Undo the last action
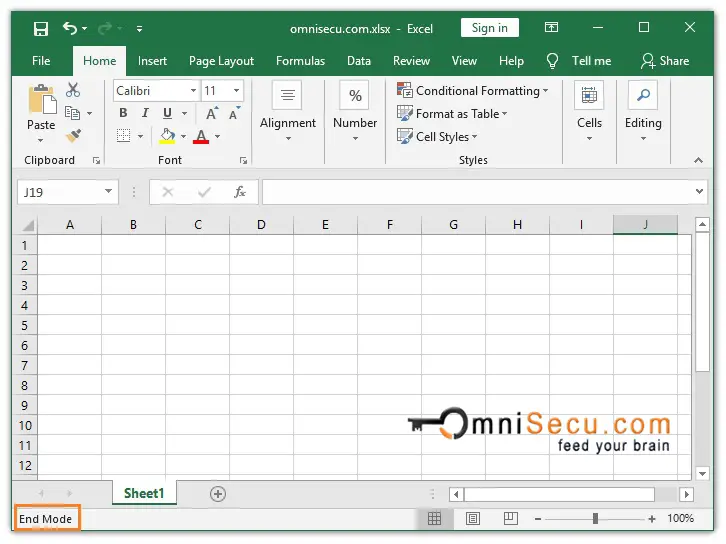726x544 pixels. point(70,28)
